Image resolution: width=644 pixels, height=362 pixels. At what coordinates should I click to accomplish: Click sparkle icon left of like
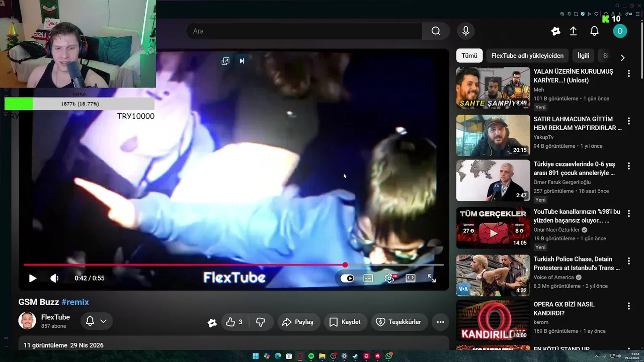click(x=212, y=323)
